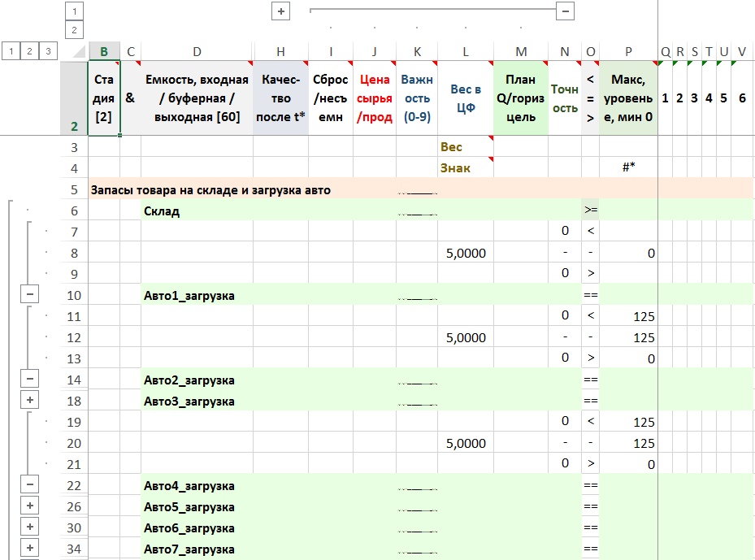
Task: Select the row 5 header
Action: pyautogui.click(x=73, y=190)
